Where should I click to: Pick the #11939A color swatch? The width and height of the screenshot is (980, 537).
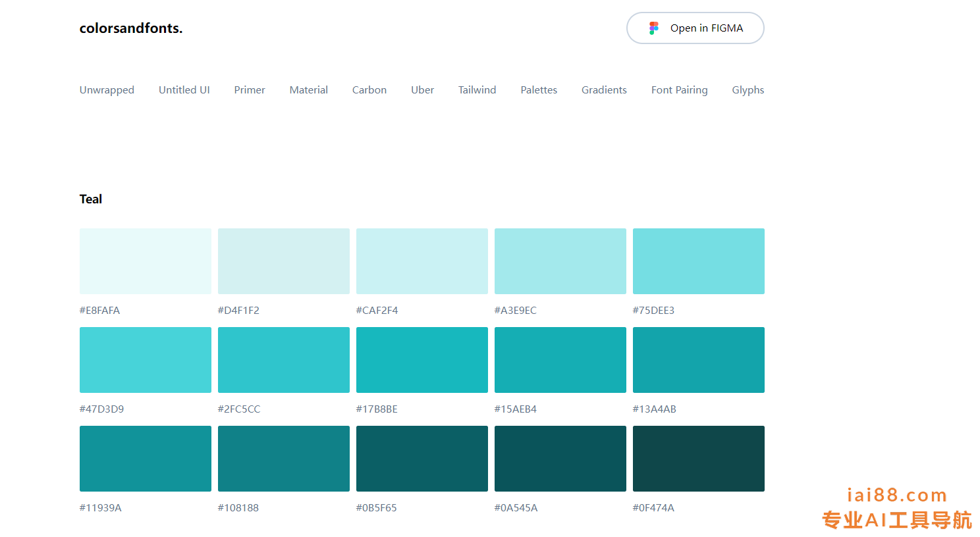[146, 459]
